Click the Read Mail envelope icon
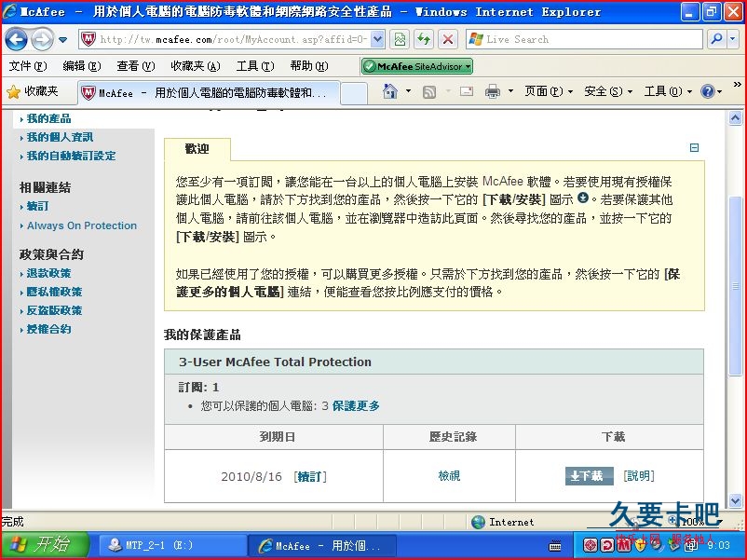This screenshot has height=560, width=747. 467,90
